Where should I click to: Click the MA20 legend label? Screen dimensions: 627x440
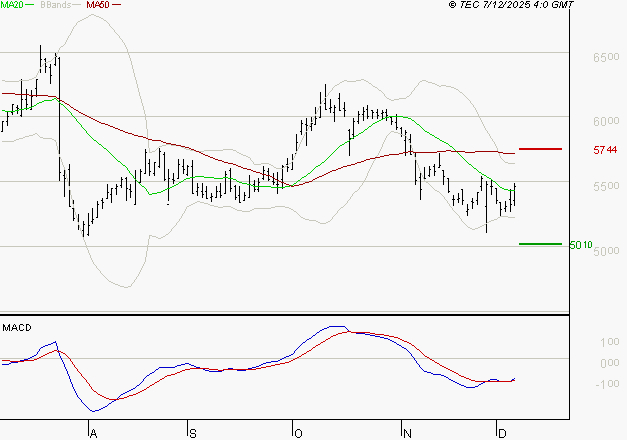[12, 5]
